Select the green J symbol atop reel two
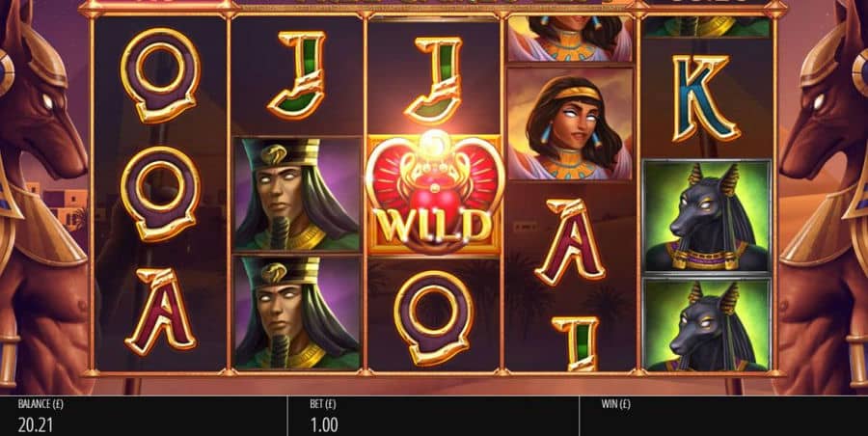 297,75
